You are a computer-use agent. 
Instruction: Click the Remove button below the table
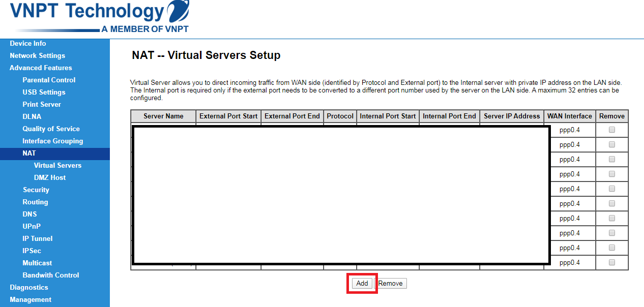(x=391, y=284)
